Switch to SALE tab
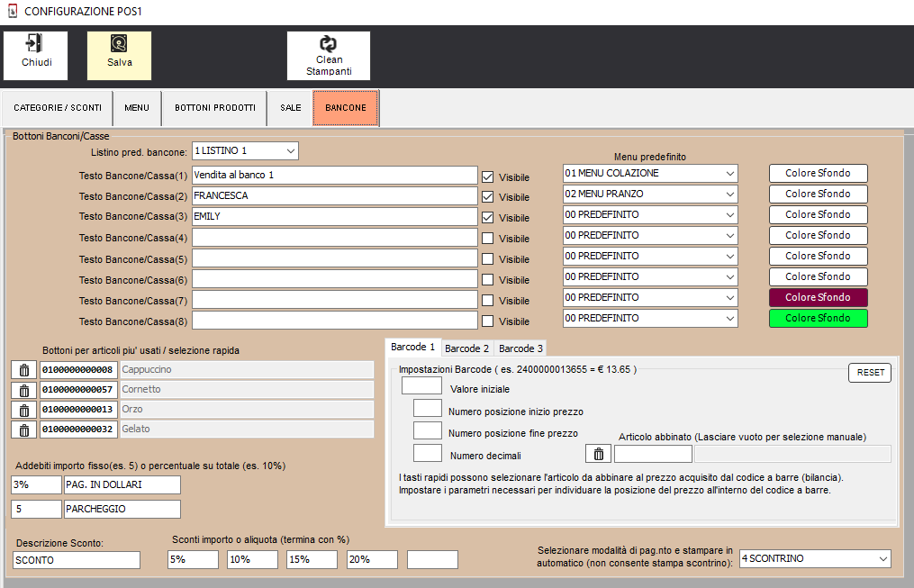 290,108
